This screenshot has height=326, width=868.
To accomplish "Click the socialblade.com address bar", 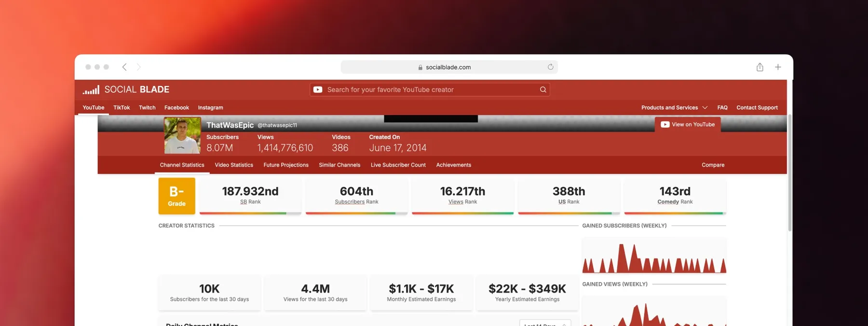I will (449, 67).
